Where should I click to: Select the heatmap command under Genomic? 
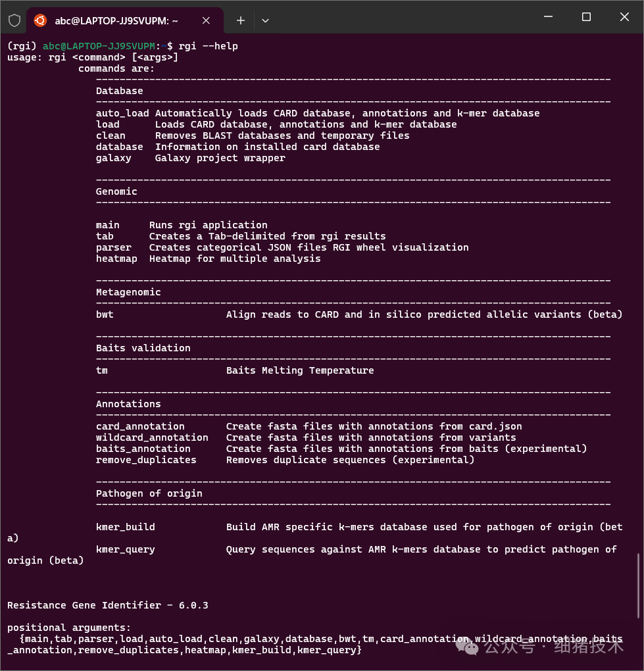(116, 258)
